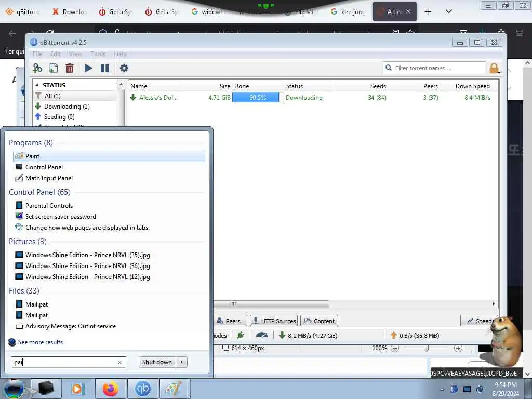
Task: Switch to the Peers tab
Action: pyautogui.click(x=230, y=321)
